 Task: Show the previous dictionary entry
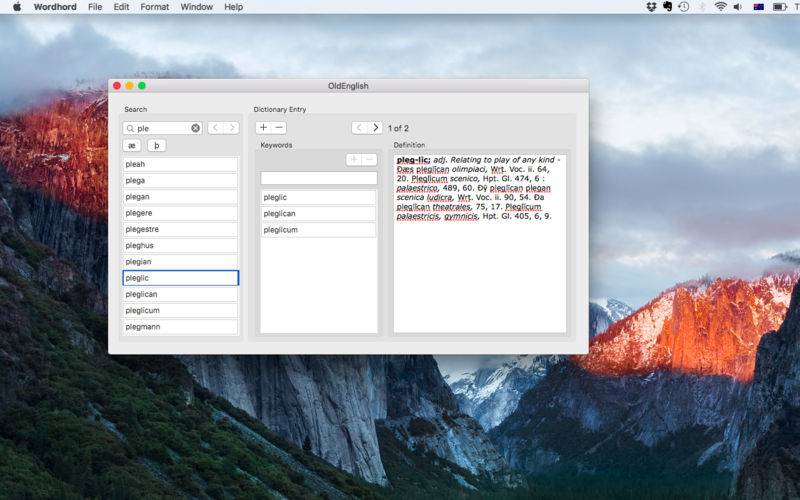[x=359, y=128]
